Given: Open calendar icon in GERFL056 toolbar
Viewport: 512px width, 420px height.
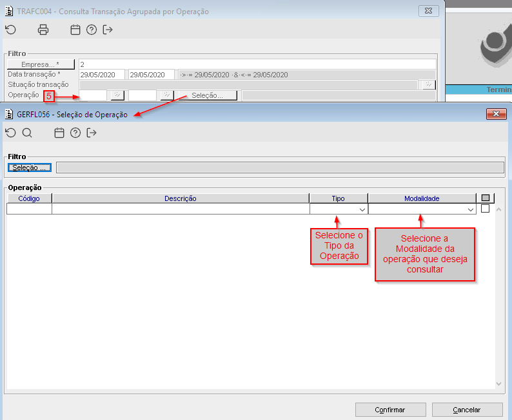Looking at the screenshot, I should pyautogui.click(x=59, y=133).
